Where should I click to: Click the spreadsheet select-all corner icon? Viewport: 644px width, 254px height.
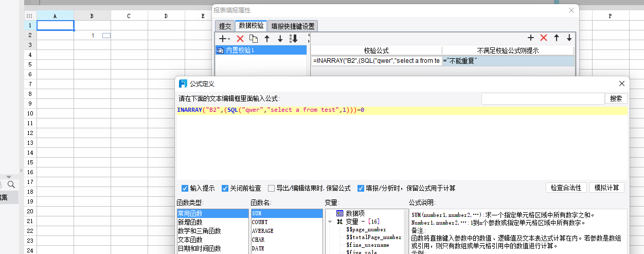(x=30, y=16)
